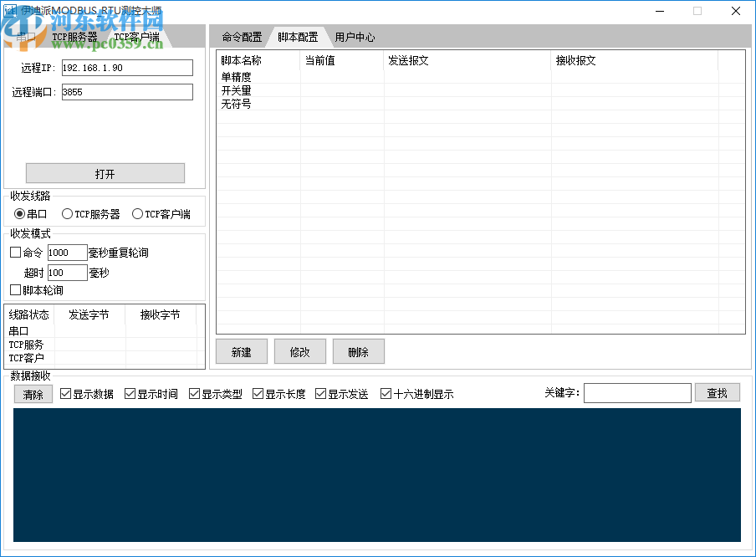Click the 远程IP address input field
This screenshot has width=756, height=557.
pyautogui.click(x=126, y=68)
